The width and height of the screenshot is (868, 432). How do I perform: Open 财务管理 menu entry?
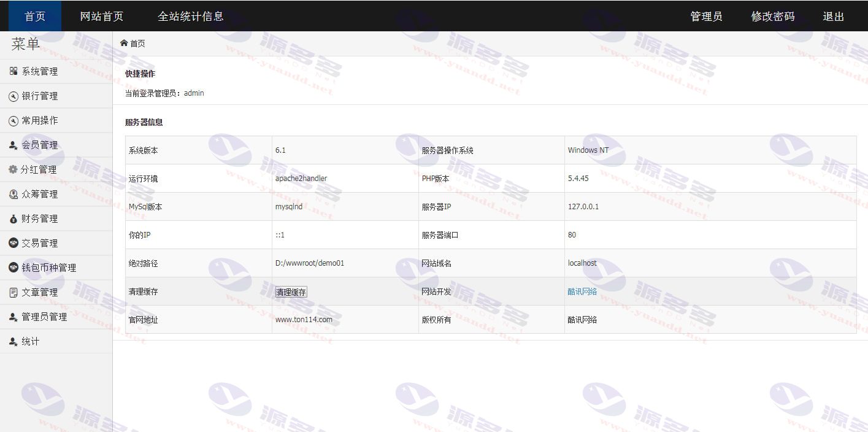point(56,218)
